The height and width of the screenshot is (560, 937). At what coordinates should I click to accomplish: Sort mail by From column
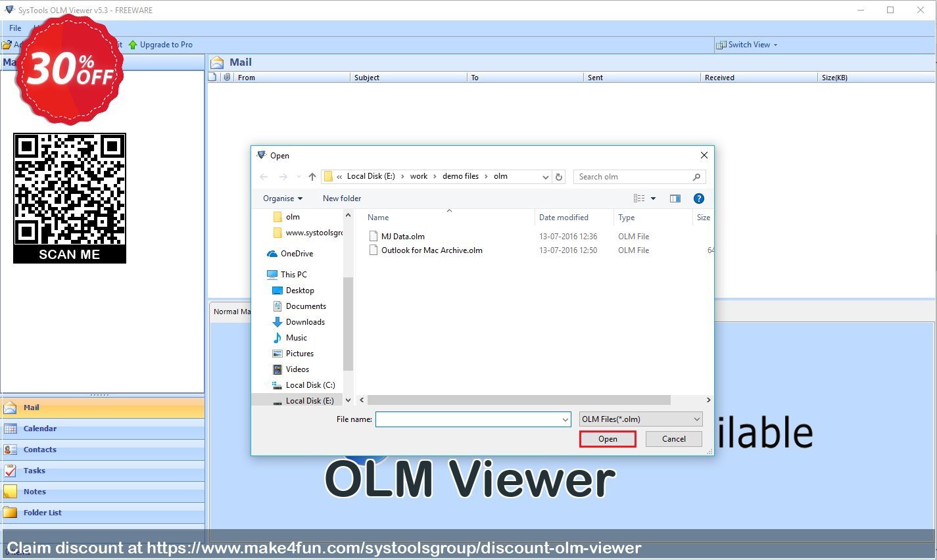click(x=291, y=78)
